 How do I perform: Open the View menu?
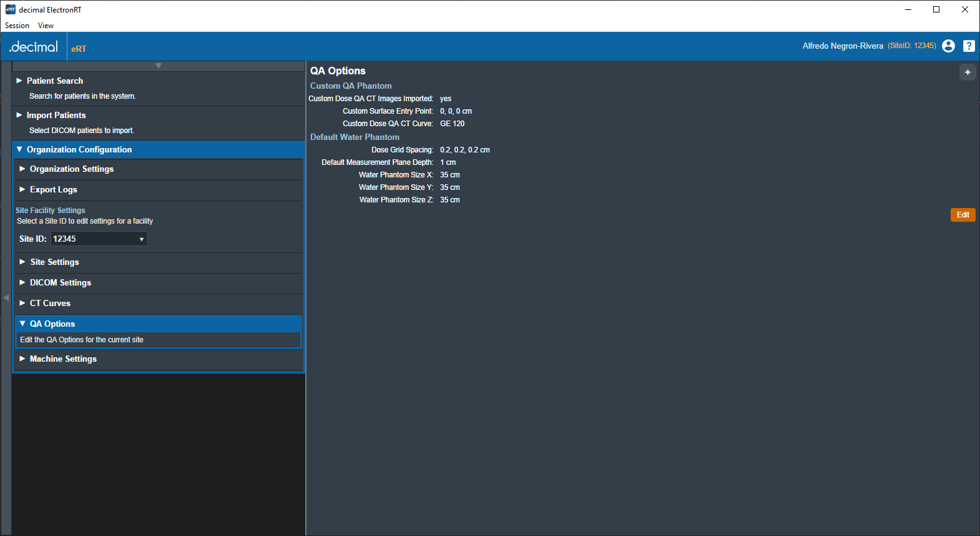(46, 26)
